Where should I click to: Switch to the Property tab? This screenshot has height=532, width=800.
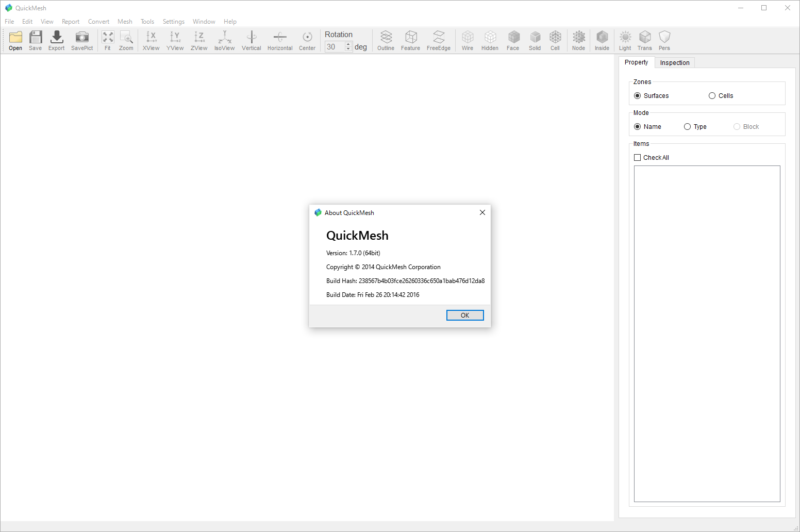[x=637, y=62]
